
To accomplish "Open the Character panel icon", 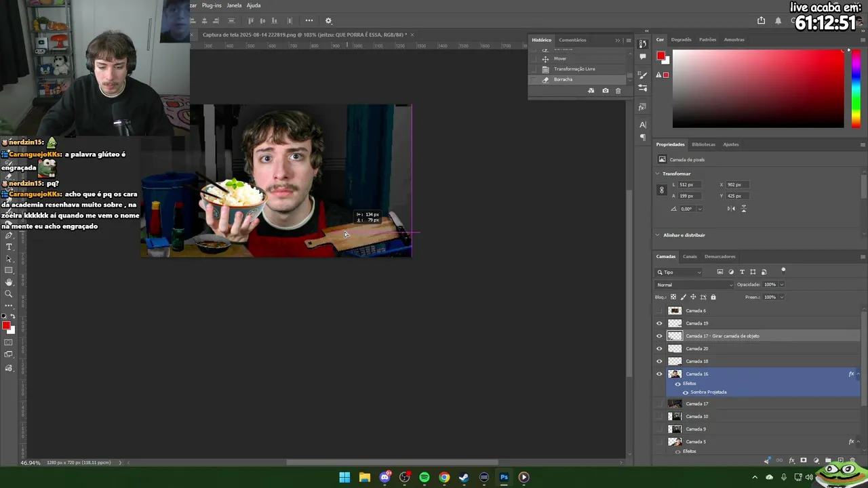I will (643, 125).
